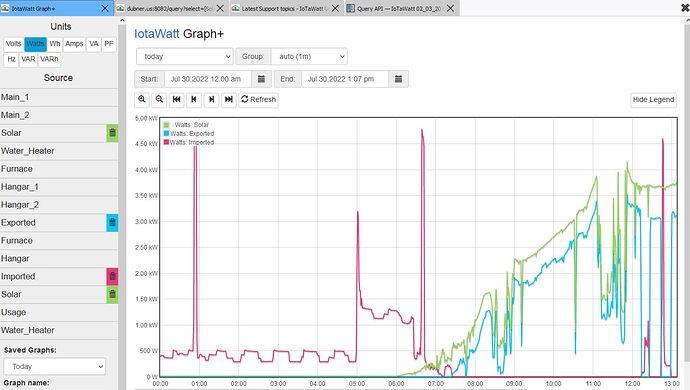Switch to Latest Support topics tab
This screenshot has height=390, width=690.
click(282, 8)
